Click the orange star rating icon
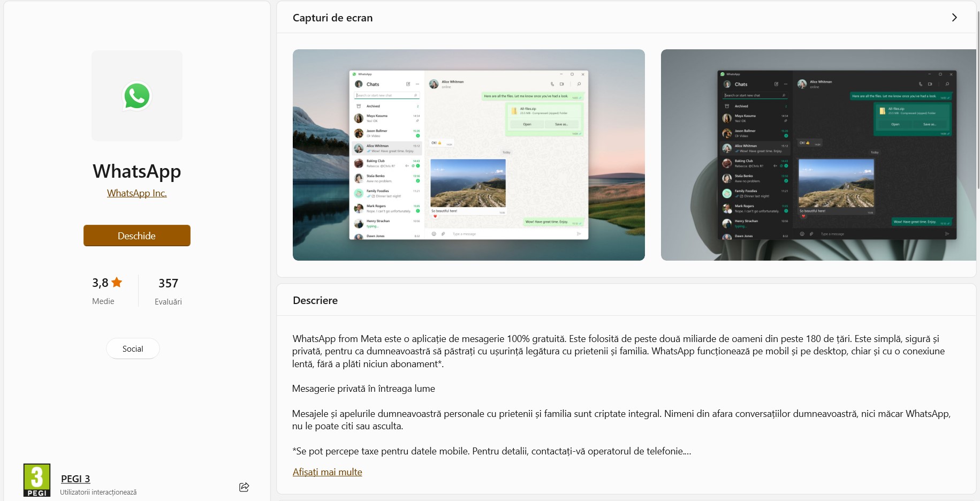Image resolution: width=980 pixels, height=501 pixels. pyautogui.click(x=117, y=282)
